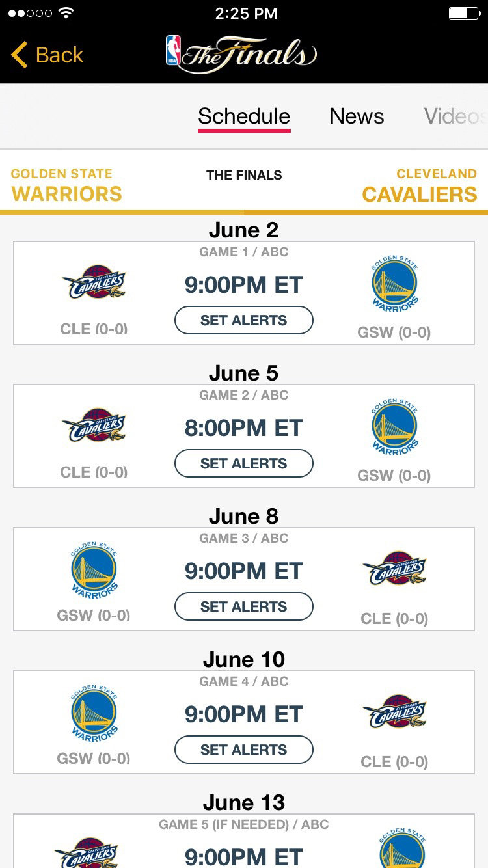Open the Videos tab
488x868 pixels.
455,116
